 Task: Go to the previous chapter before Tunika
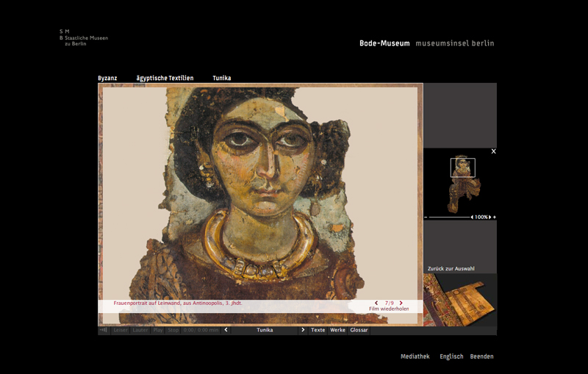point(226,330)
